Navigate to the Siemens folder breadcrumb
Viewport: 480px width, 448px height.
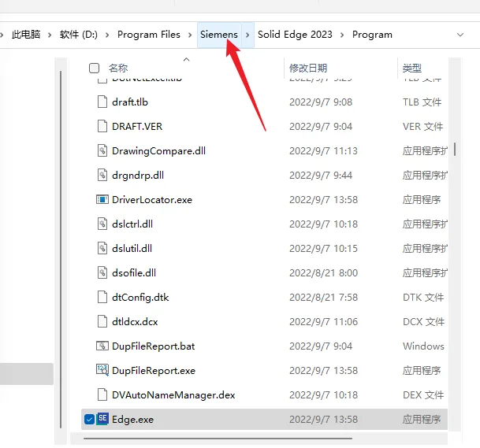click(219, 35)
